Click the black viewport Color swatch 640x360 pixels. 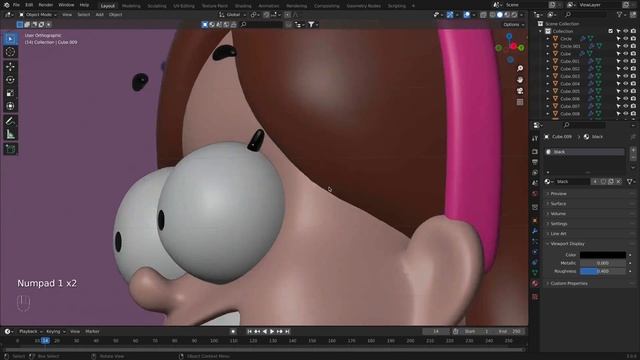coord(602,255)
